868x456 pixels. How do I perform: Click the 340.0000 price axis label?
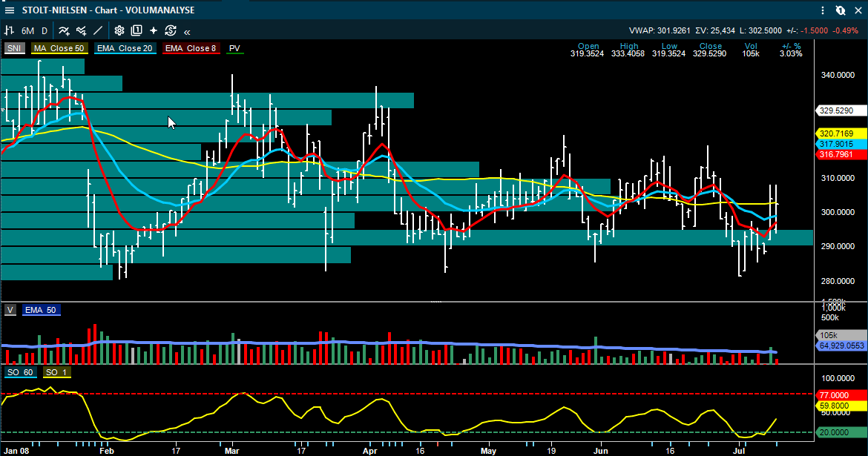coord(838,76)
